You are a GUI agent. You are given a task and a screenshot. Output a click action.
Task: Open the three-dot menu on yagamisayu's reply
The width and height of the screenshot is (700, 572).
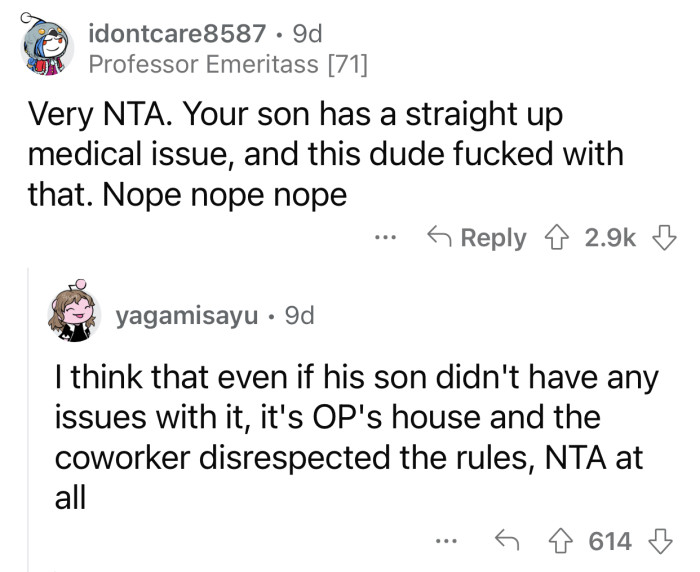(x=448, y=542)
